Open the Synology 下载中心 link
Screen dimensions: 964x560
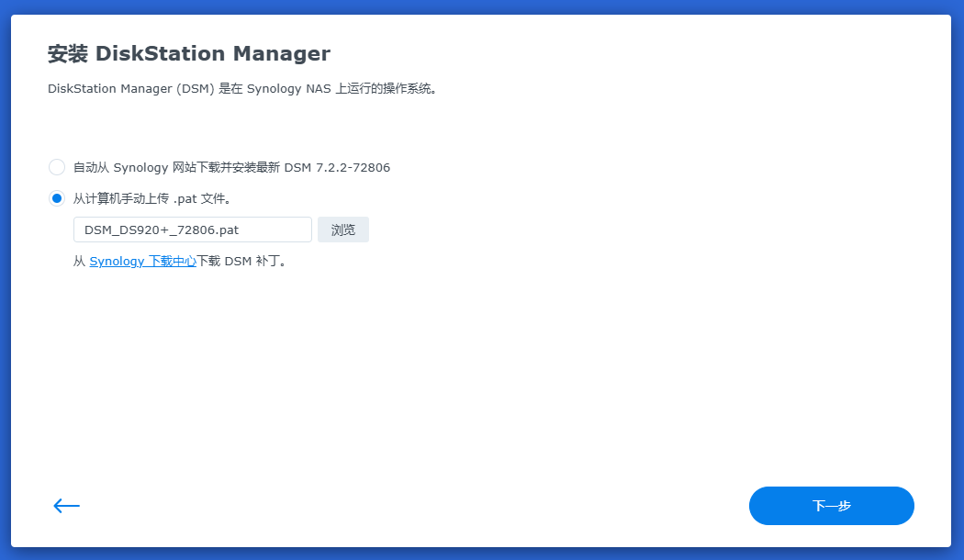click(142, 261)
